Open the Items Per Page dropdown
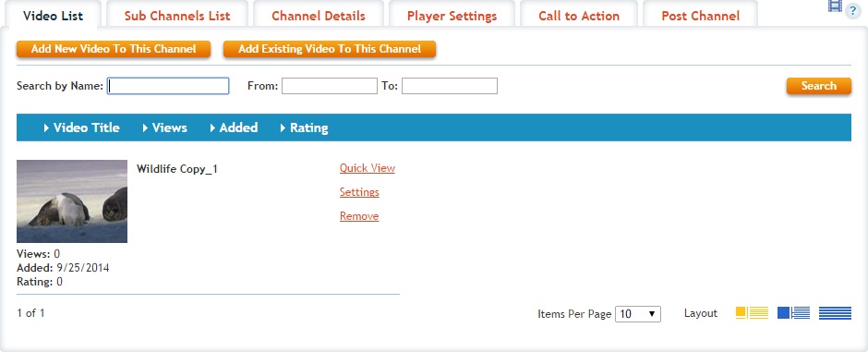The height and width of the screenshot is (352, 868). [x=638, y=314]
